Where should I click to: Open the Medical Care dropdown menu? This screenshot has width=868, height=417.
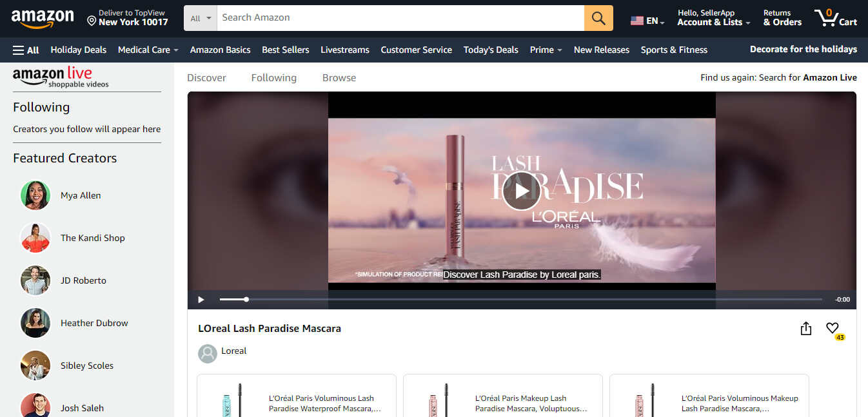pos(147,50)
